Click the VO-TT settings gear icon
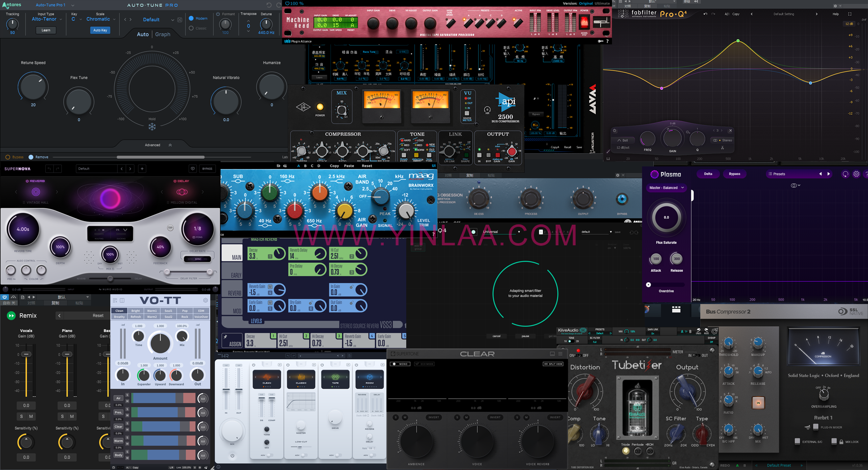Image resolution: width=868 pixels, height=470 pixels. point(205,300)
